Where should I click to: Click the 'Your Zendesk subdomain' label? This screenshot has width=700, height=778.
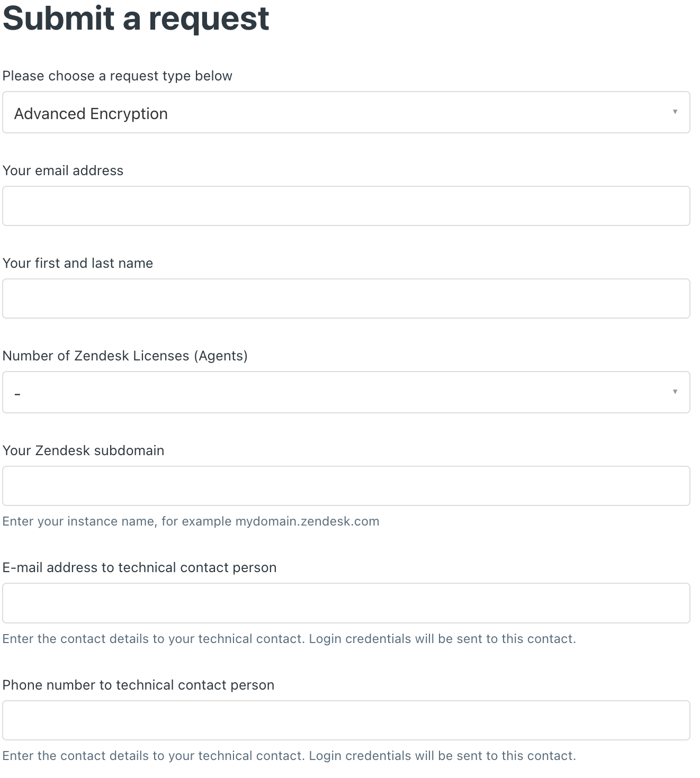coord(84,450)
